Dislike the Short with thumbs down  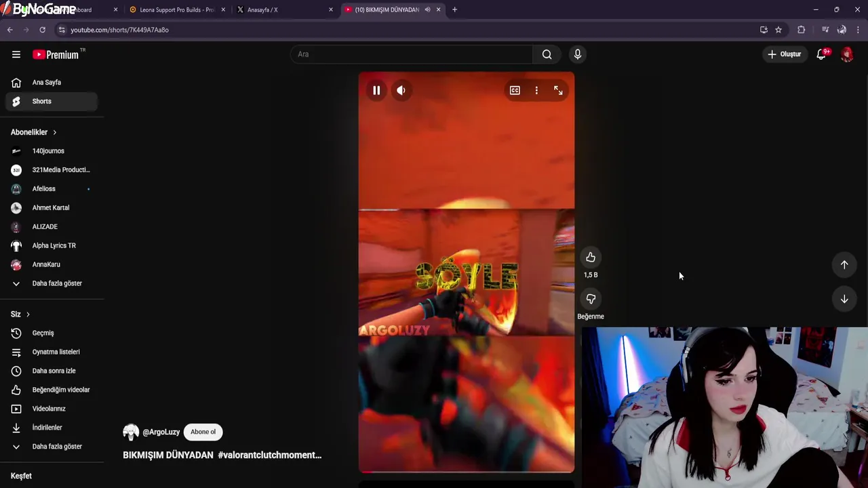tap(591, 299)
